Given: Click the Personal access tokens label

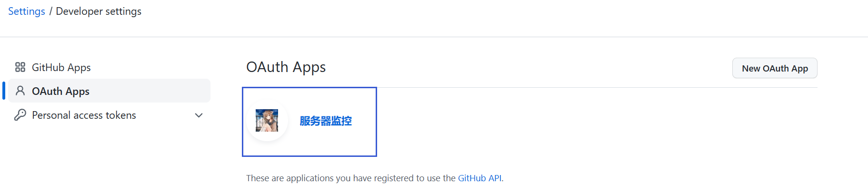Looking at the screenshot, I should [x=84, y=115].
